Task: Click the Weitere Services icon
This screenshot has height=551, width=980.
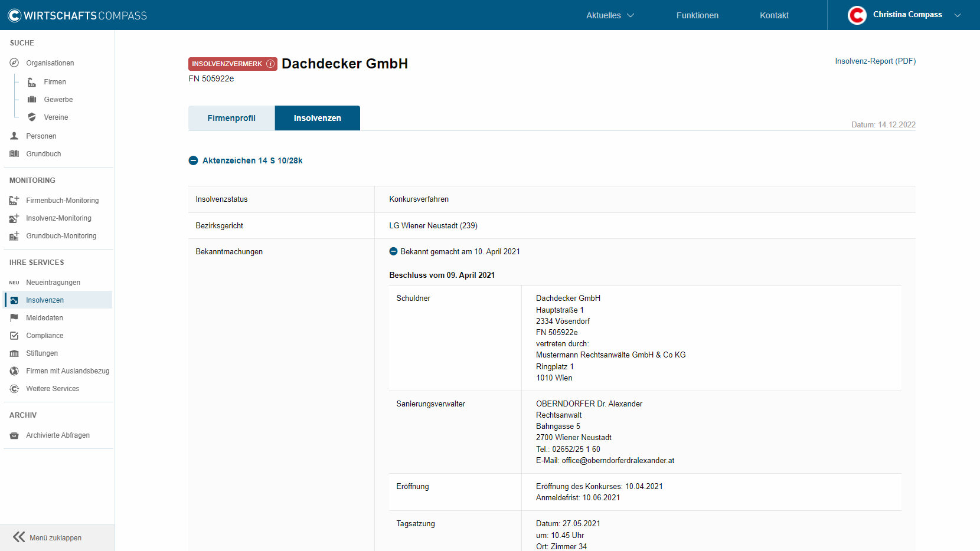Action: (14, 389)
